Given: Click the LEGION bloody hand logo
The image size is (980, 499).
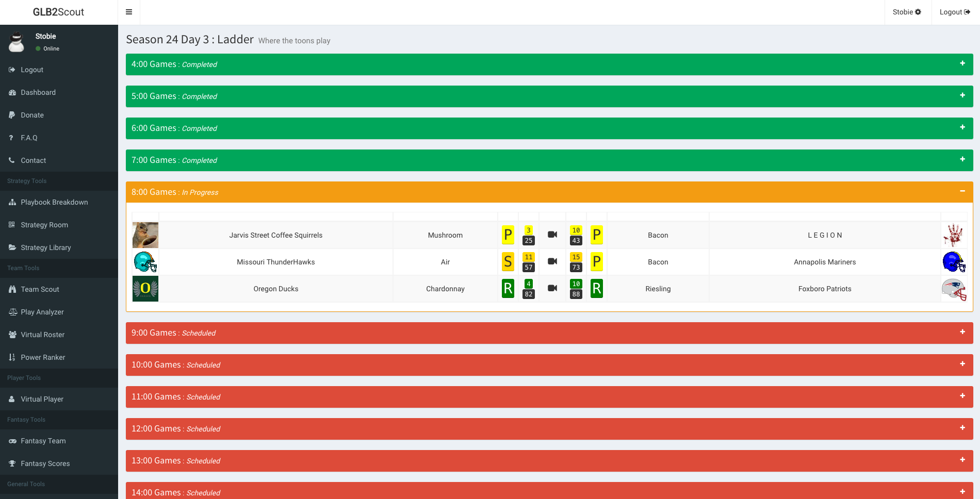Looking at the screenshot, I should (954, 235).
